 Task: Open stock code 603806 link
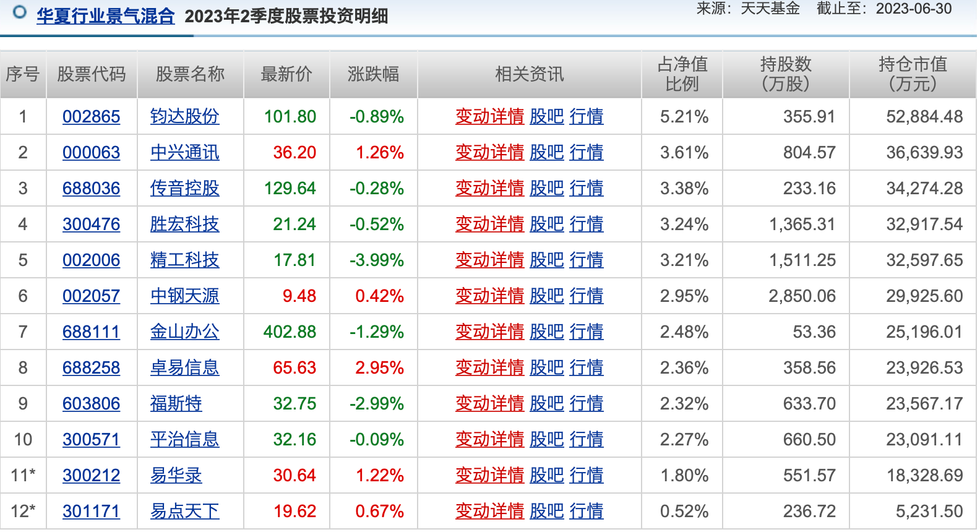point(91,404)
